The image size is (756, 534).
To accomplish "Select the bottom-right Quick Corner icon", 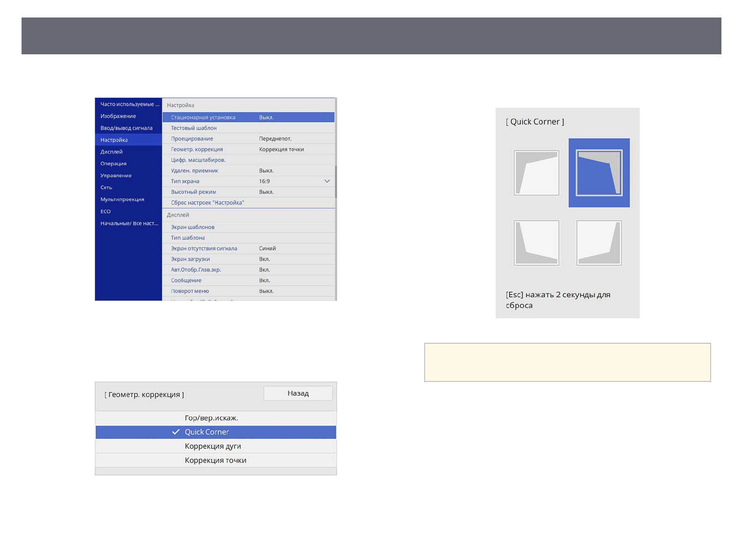I will click(599, 243).
